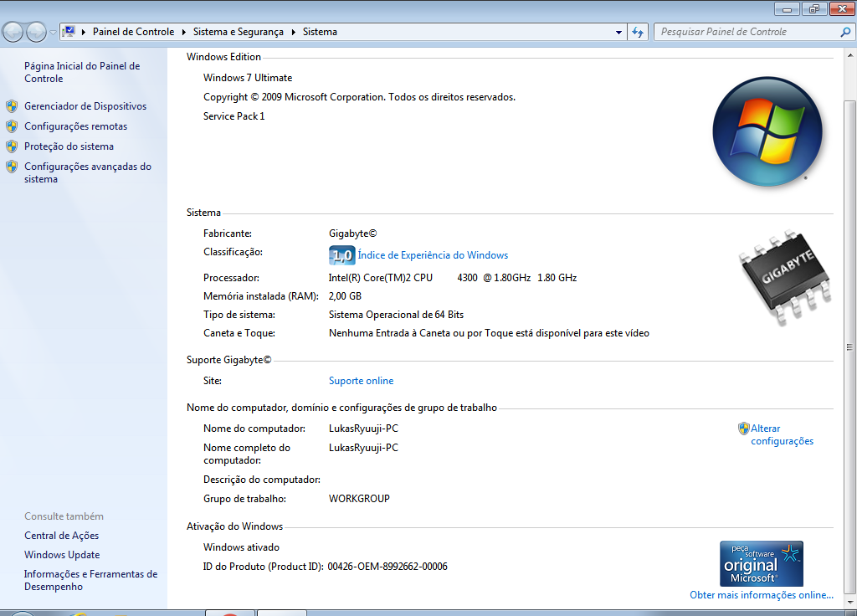The image size is (857, 616).
Task: Click the shield icon beside Gerenciador de Dispositivos
Action: (x=12, y=106)
